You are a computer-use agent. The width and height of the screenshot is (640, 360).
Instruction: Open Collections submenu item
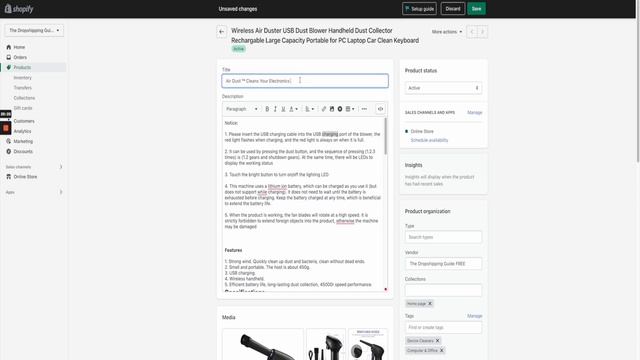click(24, 98)
